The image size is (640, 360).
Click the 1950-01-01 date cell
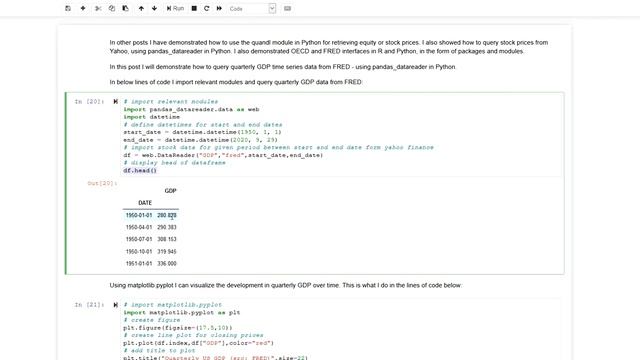[139, 215]
